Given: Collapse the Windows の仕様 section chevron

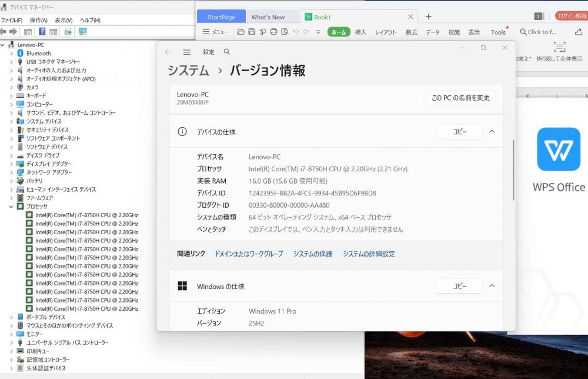Looking at the screenshot, I should coord(492,286).
